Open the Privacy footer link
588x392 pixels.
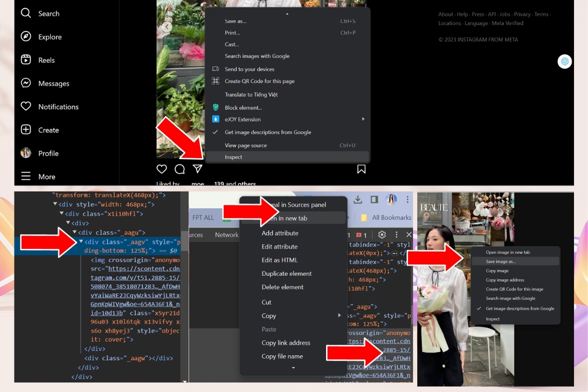pyautogui.click(x=522, y=14)
